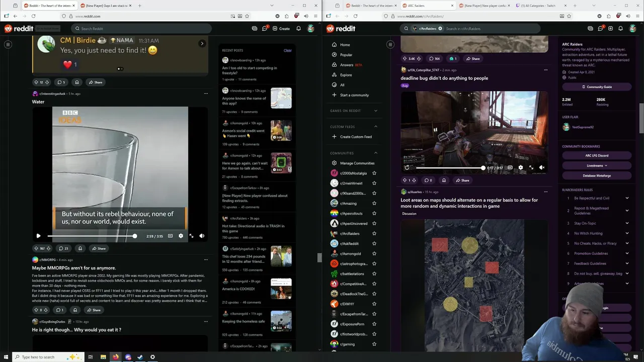This screenshot has width=644, height=362.
Task: Open more options for Loot areas post
Action: point(545,192)
